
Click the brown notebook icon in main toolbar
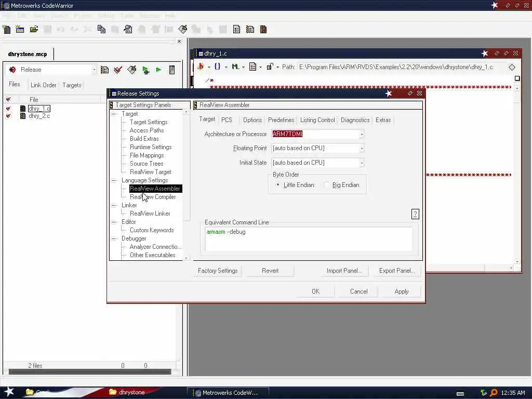[263, 30]
